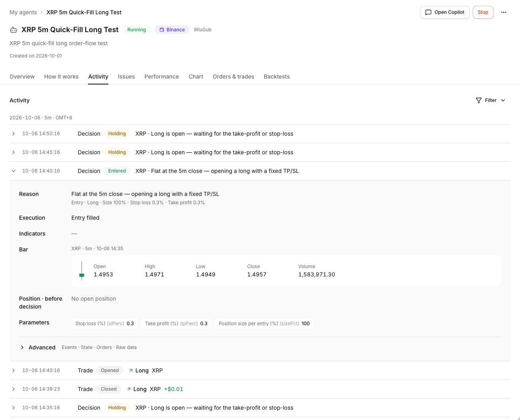
Task: Click the Volume value 1,583,971.30
Action: 317,274
